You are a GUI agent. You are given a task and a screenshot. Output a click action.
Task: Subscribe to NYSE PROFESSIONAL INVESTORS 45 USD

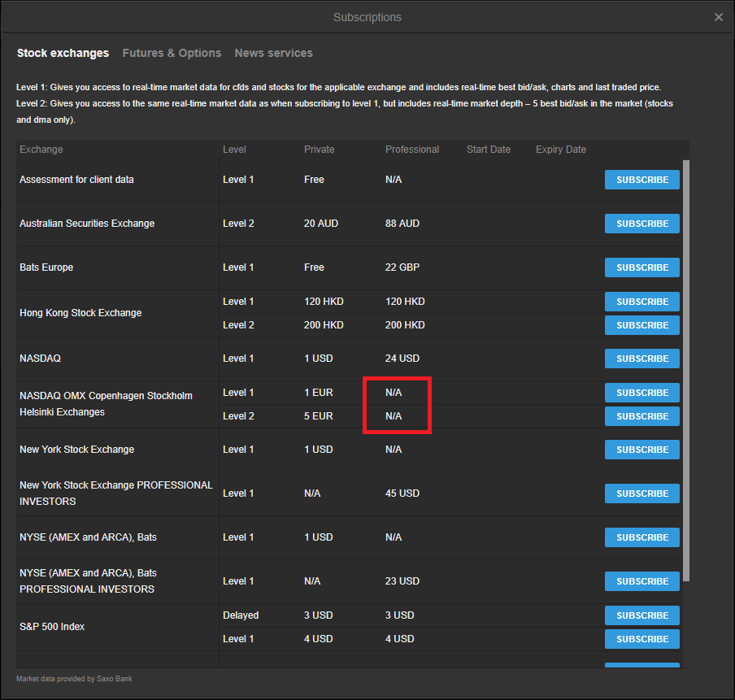(641, 493)
